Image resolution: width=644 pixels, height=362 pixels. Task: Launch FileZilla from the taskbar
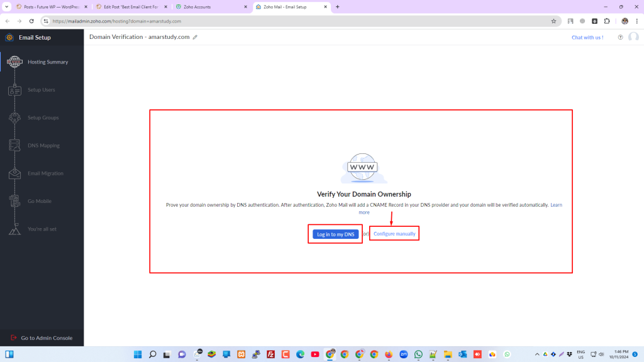270,354
